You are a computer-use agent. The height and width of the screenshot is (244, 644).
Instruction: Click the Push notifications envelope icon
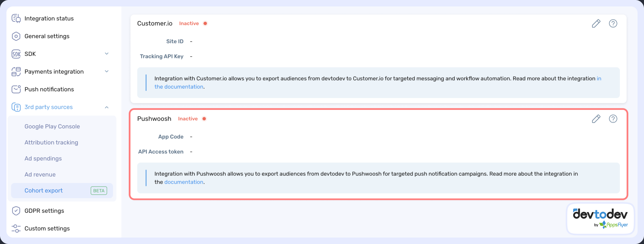[x=16, y=89]
